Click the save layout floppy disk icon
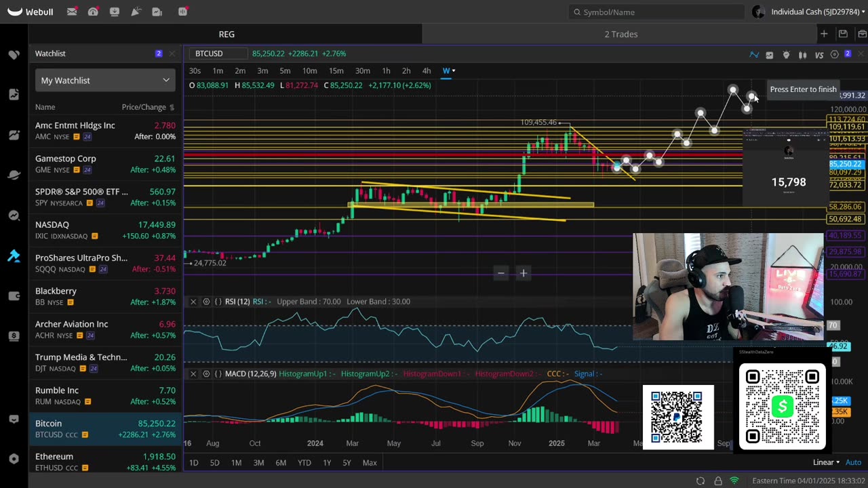868x488 pixels. pyautogui.click(x=843, y=34)
